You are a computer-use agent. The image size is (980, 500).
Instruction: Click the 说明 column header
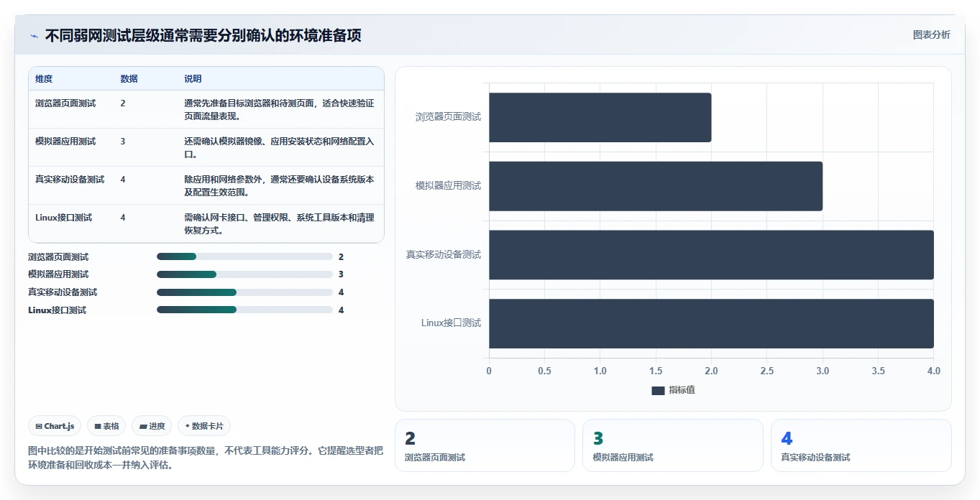193,79
